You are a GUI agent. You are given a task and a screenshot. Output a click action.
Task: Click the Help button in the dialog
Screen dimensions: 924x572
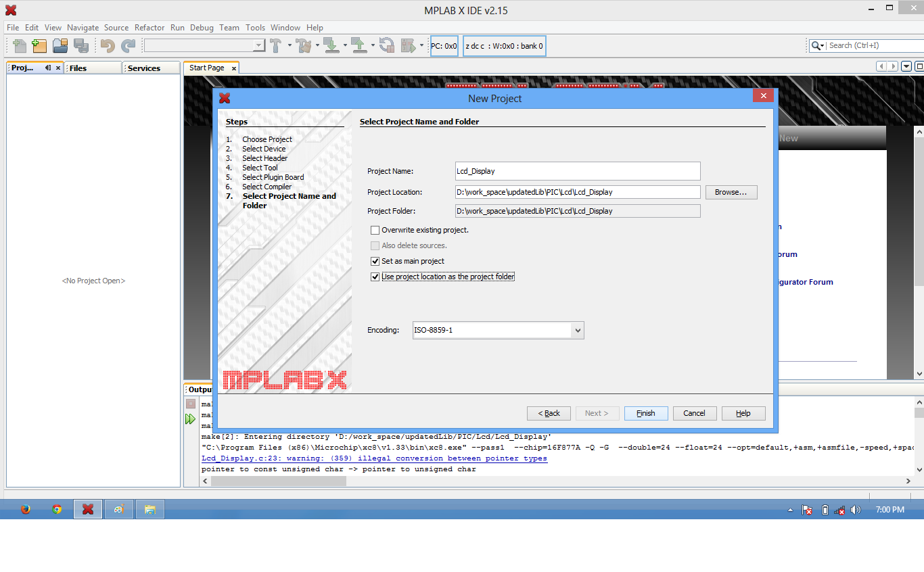pos(743,413)
